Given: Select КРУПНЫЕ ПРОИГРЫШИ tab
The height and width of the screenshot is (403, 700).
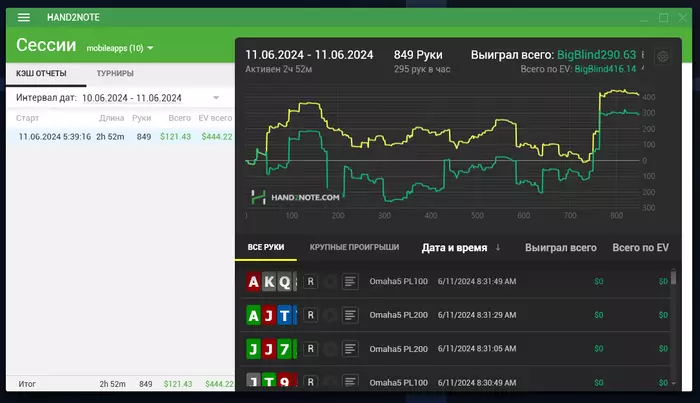Looking at the screenshot, I should pos(354,247).
